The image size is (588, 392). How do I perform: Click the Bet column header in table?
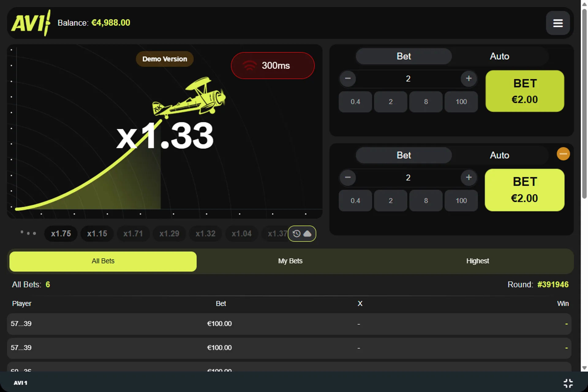tap(221, 303)
